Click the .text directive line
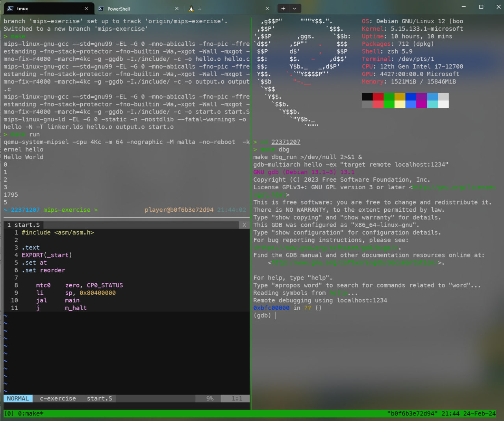This screenshot has height=421, width=504. coord(31,248)
